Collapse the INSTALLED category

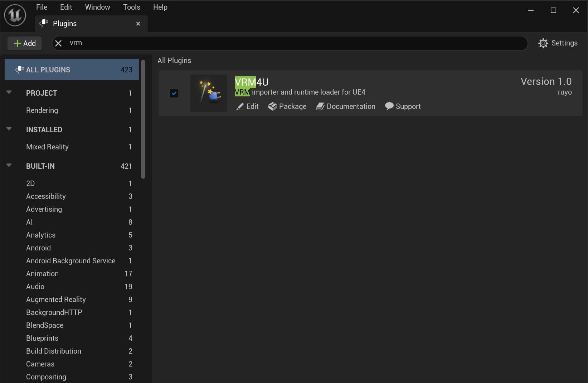tap(9, 129)
